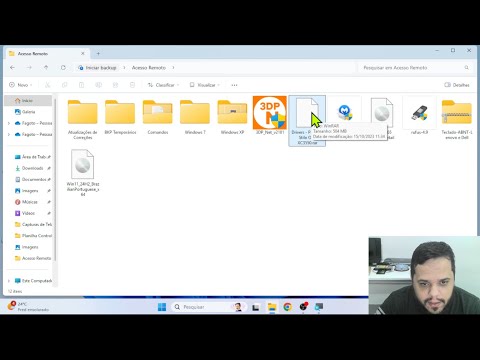This screenshot has height=360, width=480.
Task: Select the Win11_24H2 ISO disc file
Action: [83, 173]
